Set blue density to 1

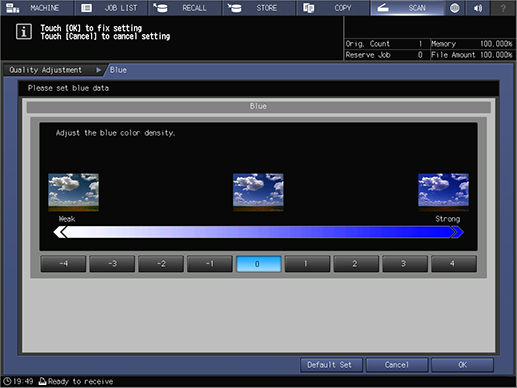(x=307, y=264)
